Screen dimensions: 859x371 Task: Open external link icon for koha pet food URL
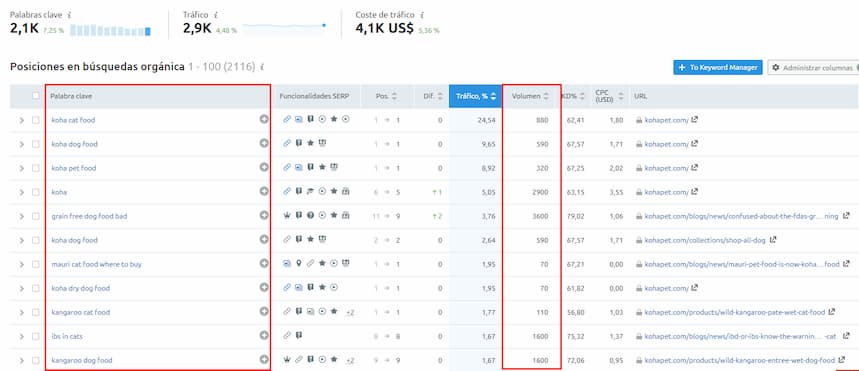click(694, 168)
